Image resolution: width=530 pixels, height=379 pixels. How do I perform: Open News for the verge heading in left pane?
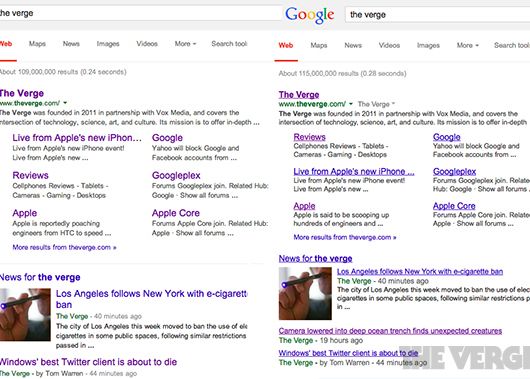40,277
